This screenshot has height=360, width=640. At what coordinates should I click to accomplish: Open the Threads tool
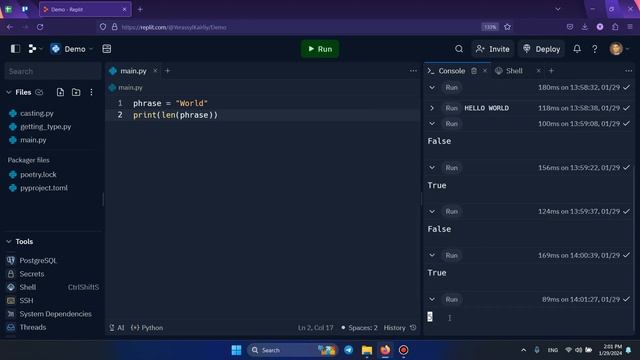(x=33, y=327)
